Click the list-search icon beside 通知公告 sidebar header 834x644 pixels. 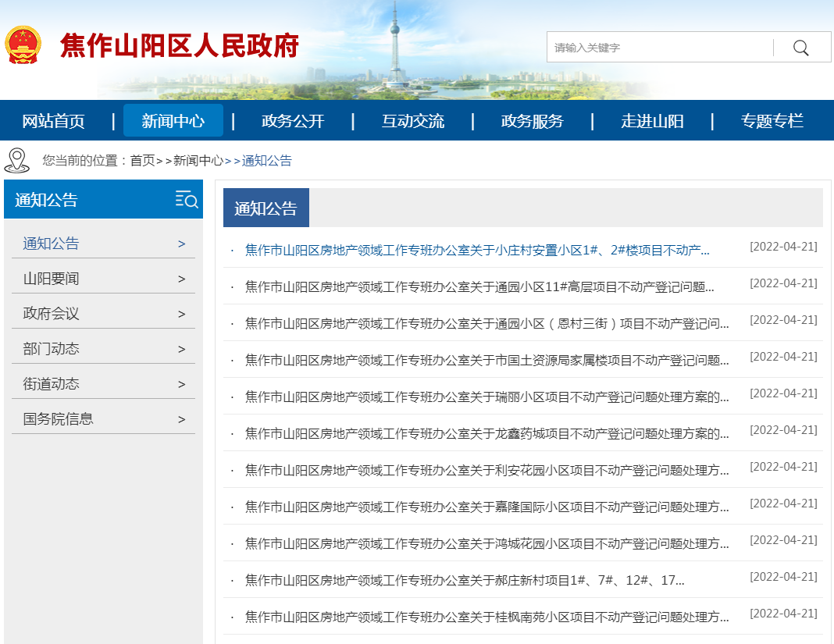(x=185, y=201)
